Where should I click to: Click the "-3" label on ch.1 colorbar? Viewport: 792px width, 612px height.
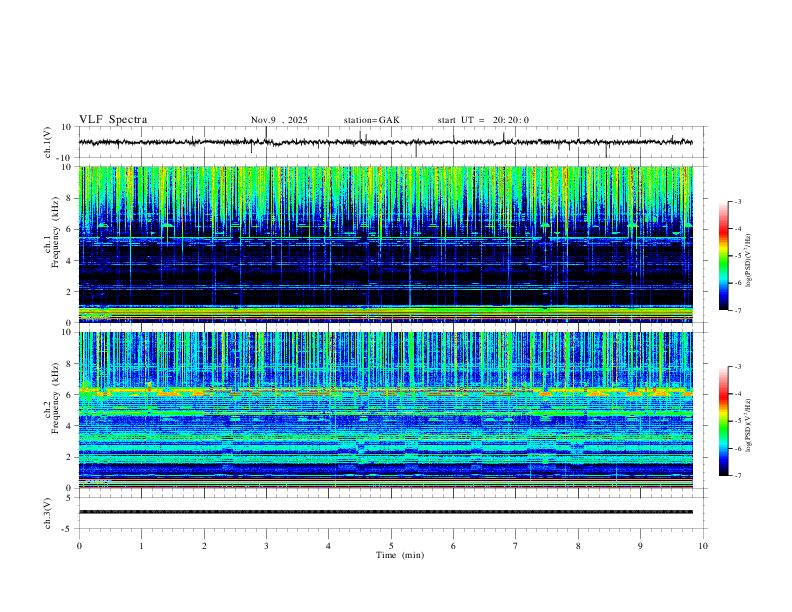pyautogui.click(x=737, y=202)
